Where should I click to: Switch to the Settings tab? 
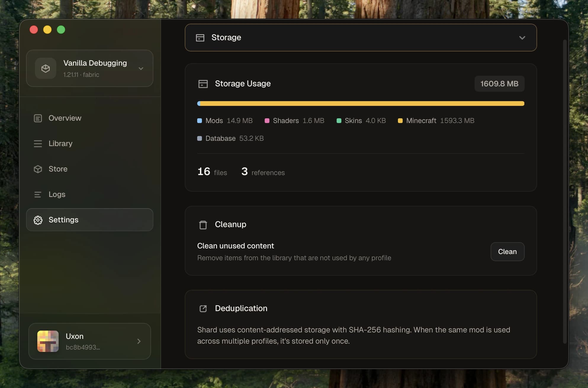[63, 220]
